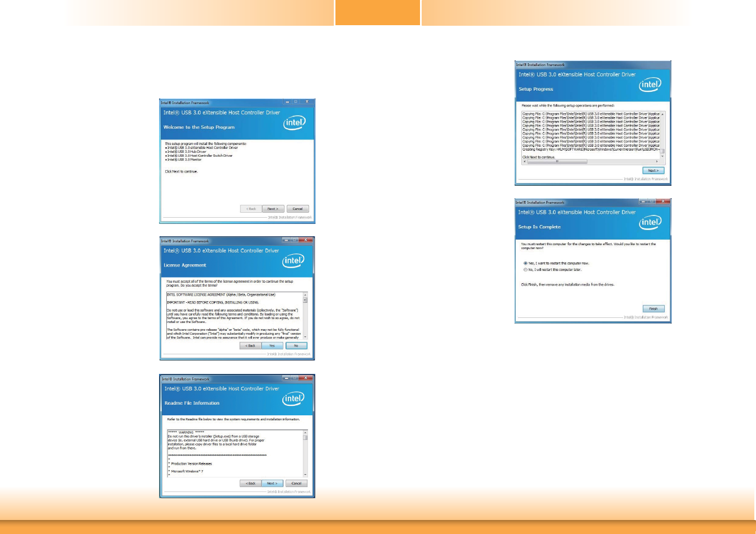Click the up arrow of the progress log vertical scrollbar
The image size is (756, 534).
(x=662, y=114)
